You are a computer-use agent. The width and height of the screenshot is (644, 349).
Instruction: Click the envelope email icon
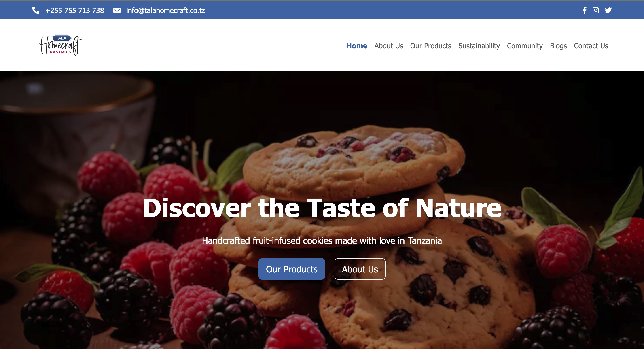[x=117, y=10]
